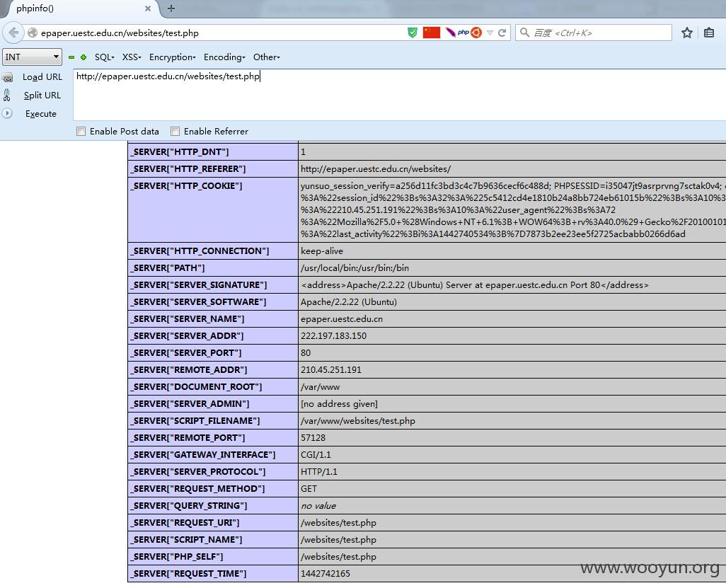
Task: Close the phpinfo() tab
Action: click(148, 8)
